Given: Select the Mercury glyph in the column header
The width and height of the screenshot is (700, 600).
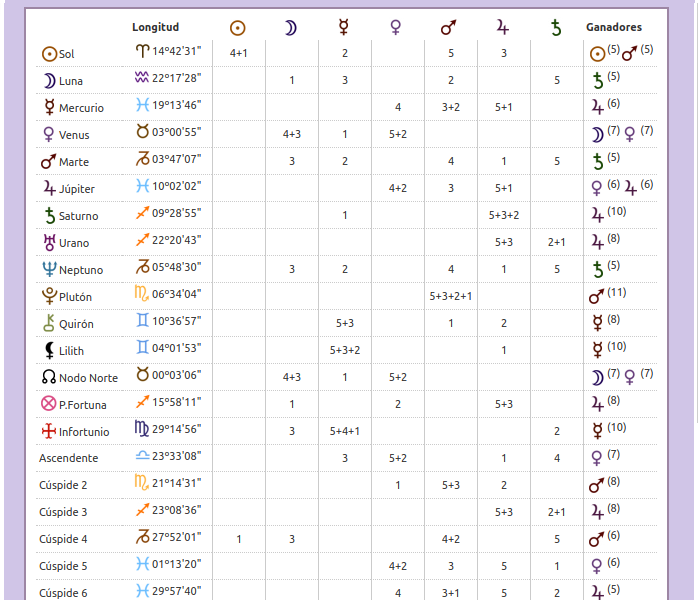Looking at the screenshot, I should point(344,28).
